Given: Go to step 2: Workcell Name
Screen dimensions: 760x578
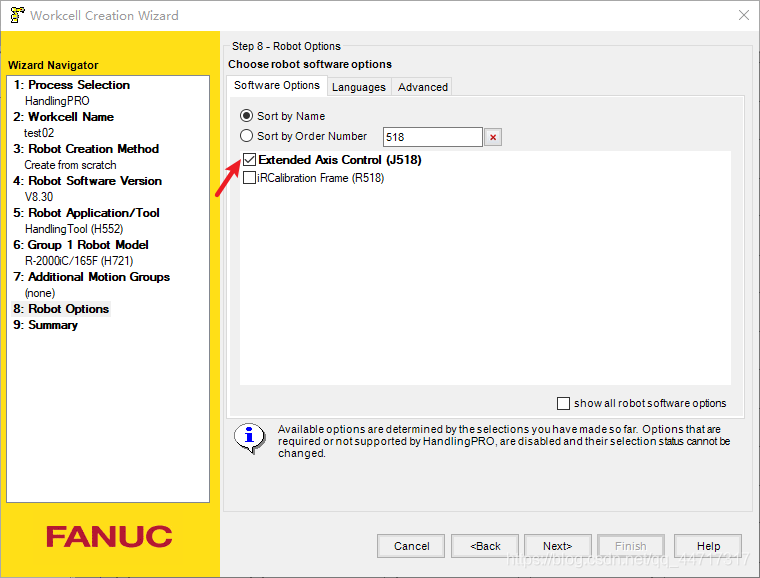Looking at the screenshot, I should [63, 117].
